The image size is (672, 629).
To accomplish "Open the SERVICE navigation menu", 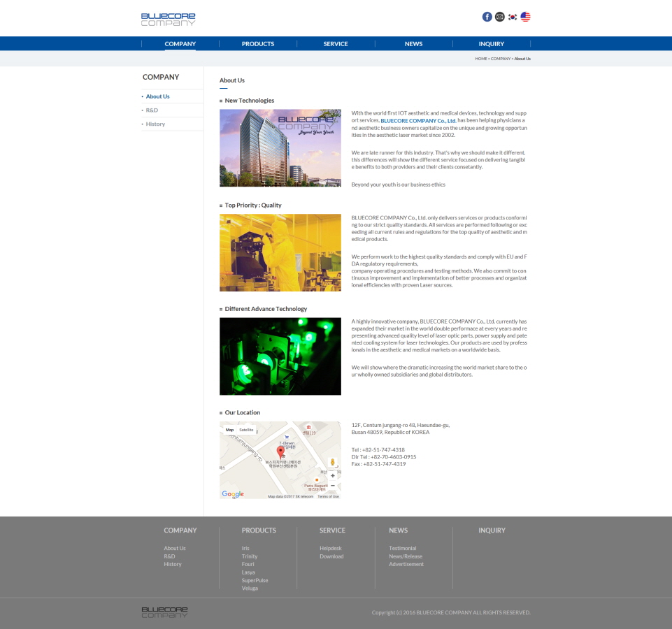I will tap(336, 44).
